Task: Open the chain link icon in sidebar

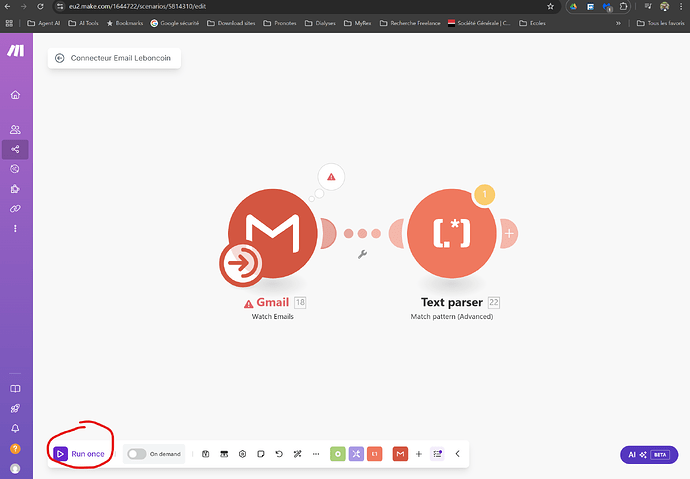Action: point(15,208)
